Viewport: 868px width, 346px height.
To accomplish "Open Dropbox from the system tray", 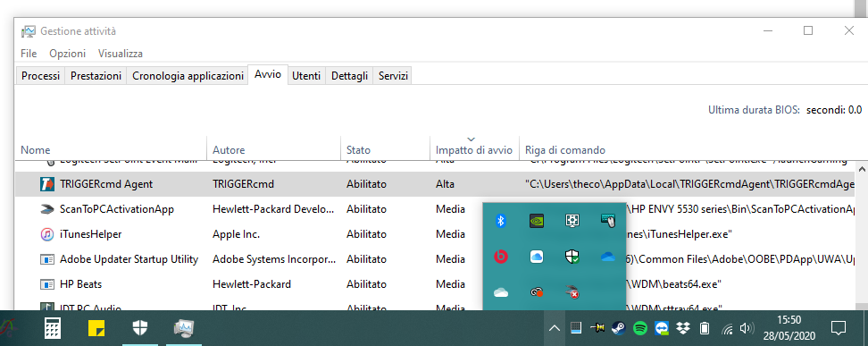I will point(683,328).
